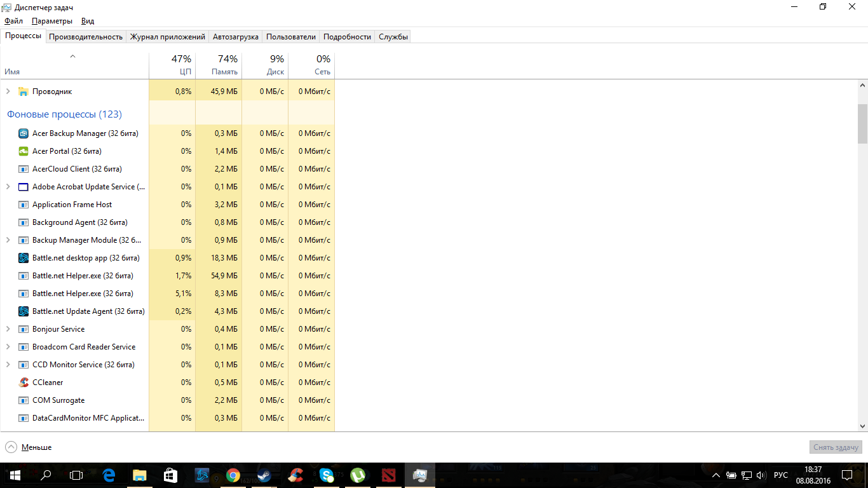The width and height of the screenshot is (868, 488).
Task: Click the Снять задачу button
Action: tap(836, 447)
